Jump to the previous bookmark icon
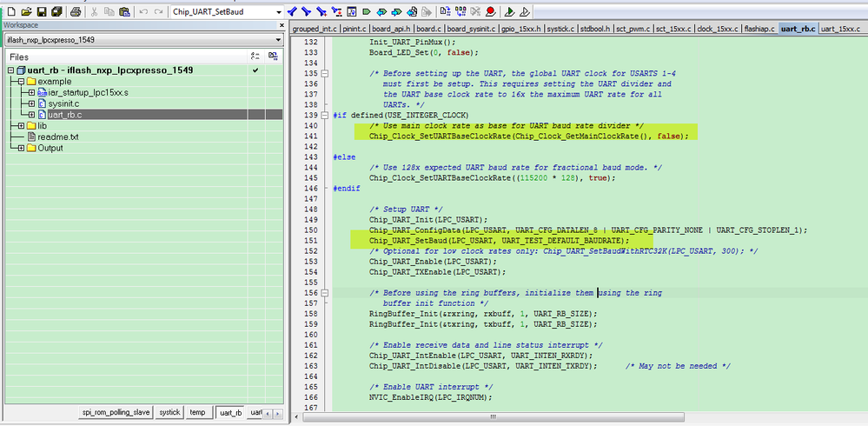Screen dimensions: 868x426 [x=381, y=11]
